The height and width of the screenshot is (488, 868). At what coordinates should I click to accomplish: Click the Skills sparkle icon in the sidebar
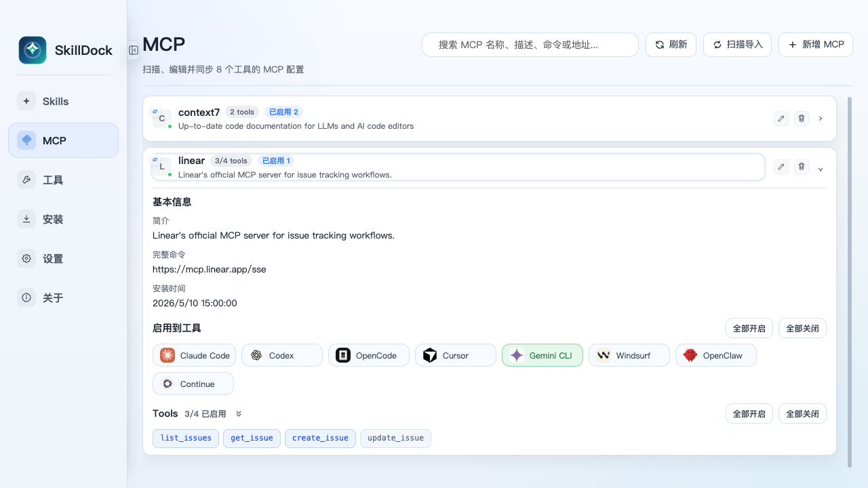(26, 101)
